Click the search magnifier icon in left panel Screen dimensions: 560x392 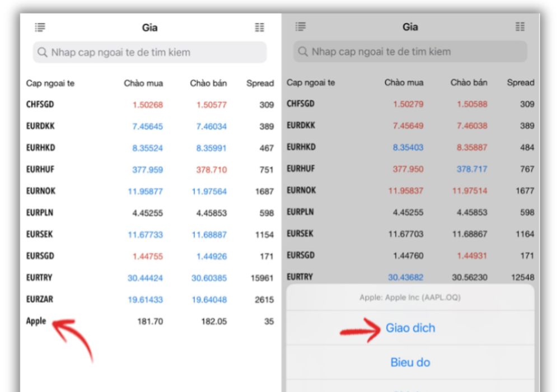click(42, 52)
